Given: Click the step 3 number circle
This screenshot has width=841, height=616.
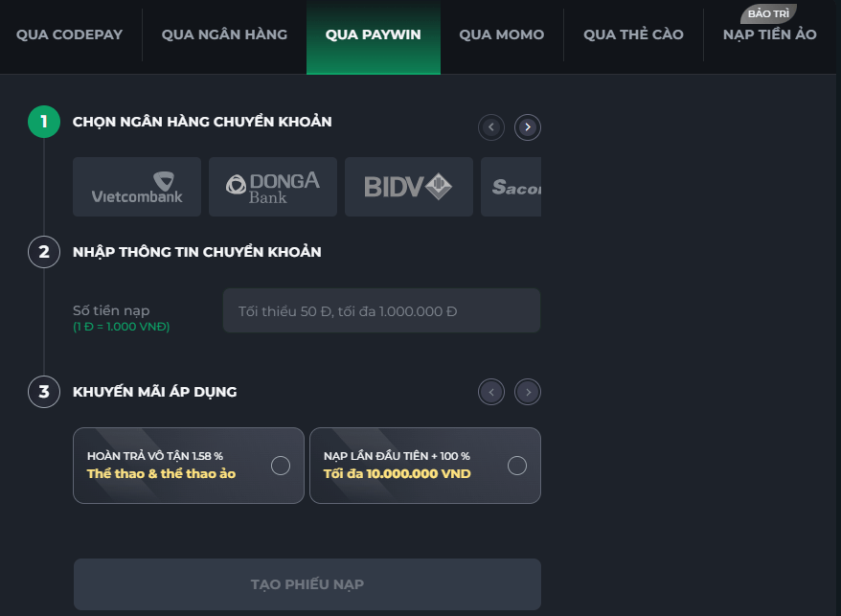Looking at the screenshot, I should click(x=44, y=392).
